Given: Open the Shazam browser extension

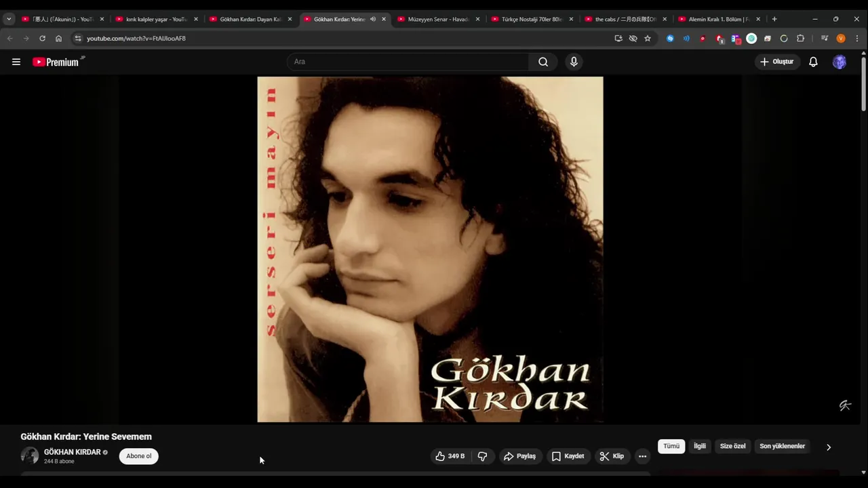Looking at the screenshot, I should (x=670, y=39).
